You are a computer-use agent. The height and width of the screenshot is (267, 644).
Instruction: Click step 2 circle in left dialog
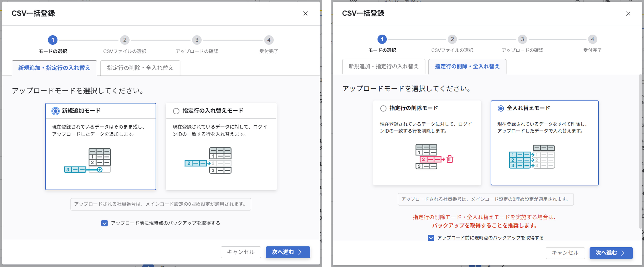pos(125,40)
